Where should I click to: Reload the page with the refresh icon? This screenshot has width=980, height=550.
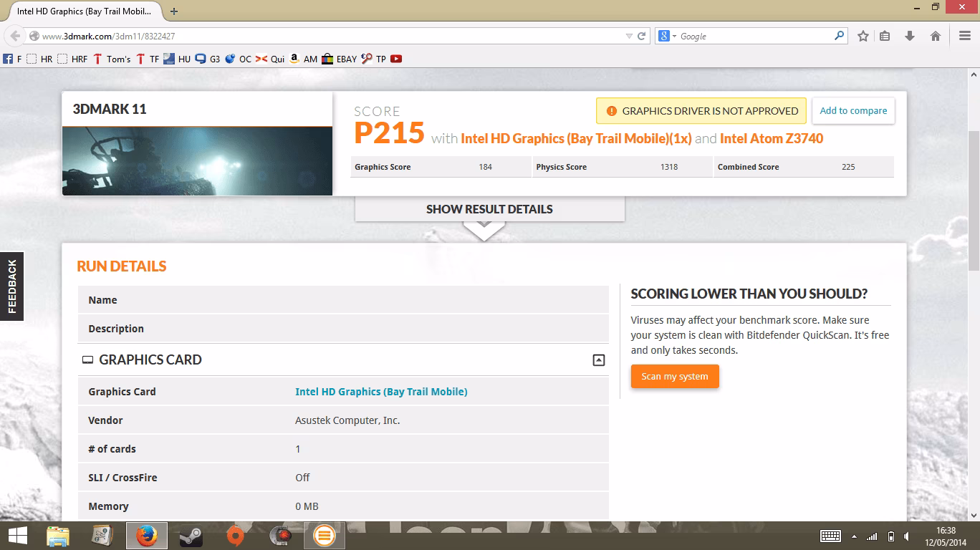[x=642, y=36]
